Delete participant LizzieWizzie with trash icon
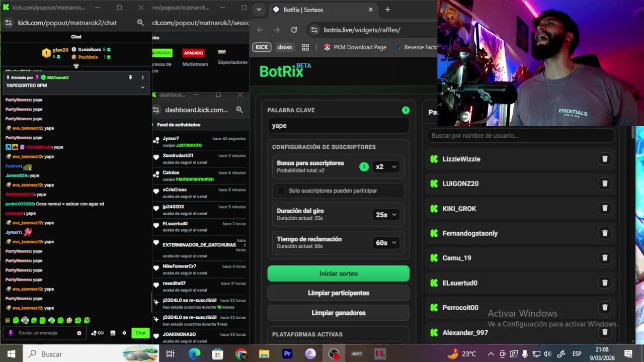Screen dimensions: 644x362 pyautogui.click(x=605, y=159)
